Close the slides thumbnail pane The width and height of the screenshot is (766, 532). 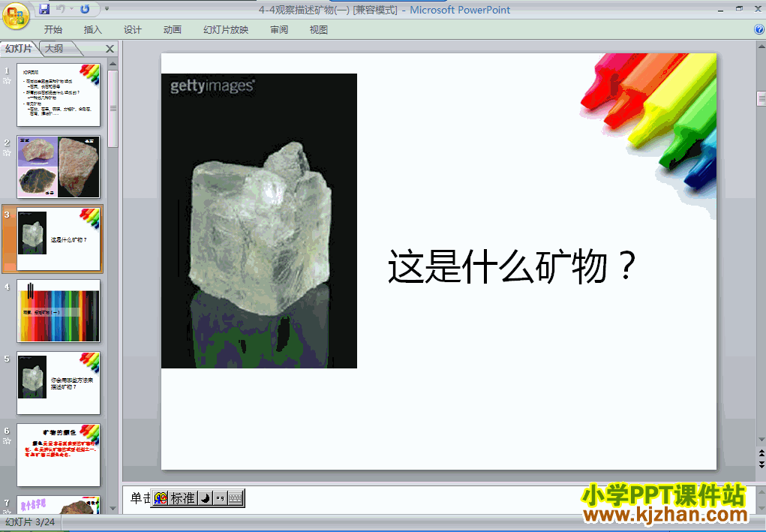pos(110,49)
